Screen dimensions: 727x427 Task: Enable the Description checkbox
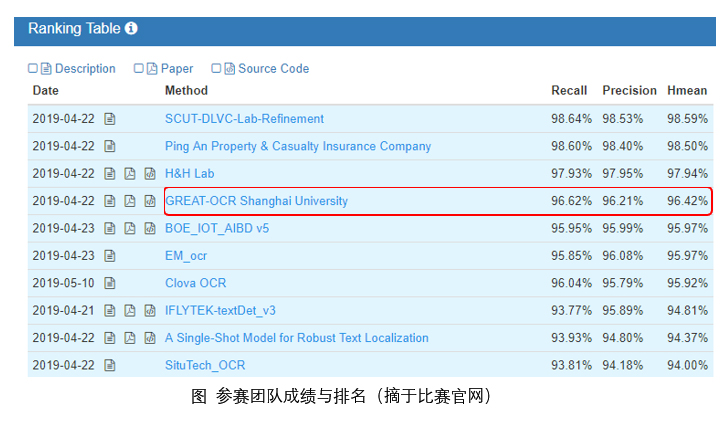pos(33,69)
